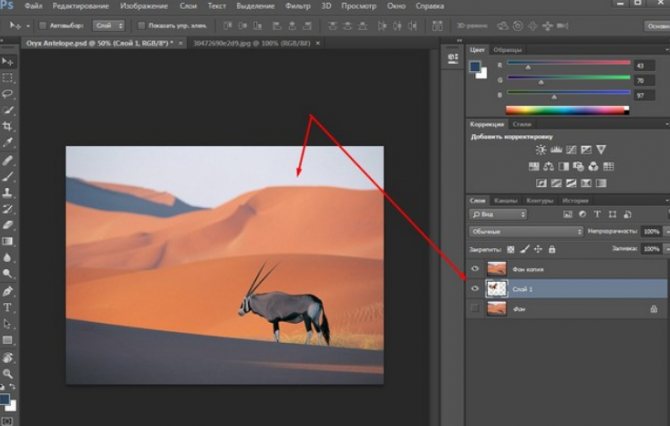Open the Обычные blend mode dropdown
The image size is (670, 426).
pos(526,232)
